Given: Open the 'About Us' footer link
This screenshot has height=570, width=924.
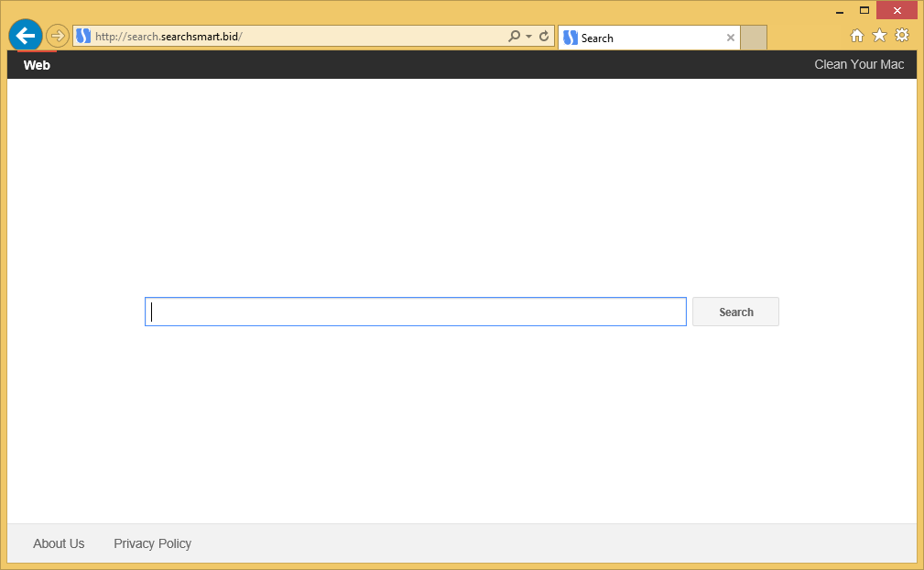Looking at the screenshot, I should (x=59, y=543).
